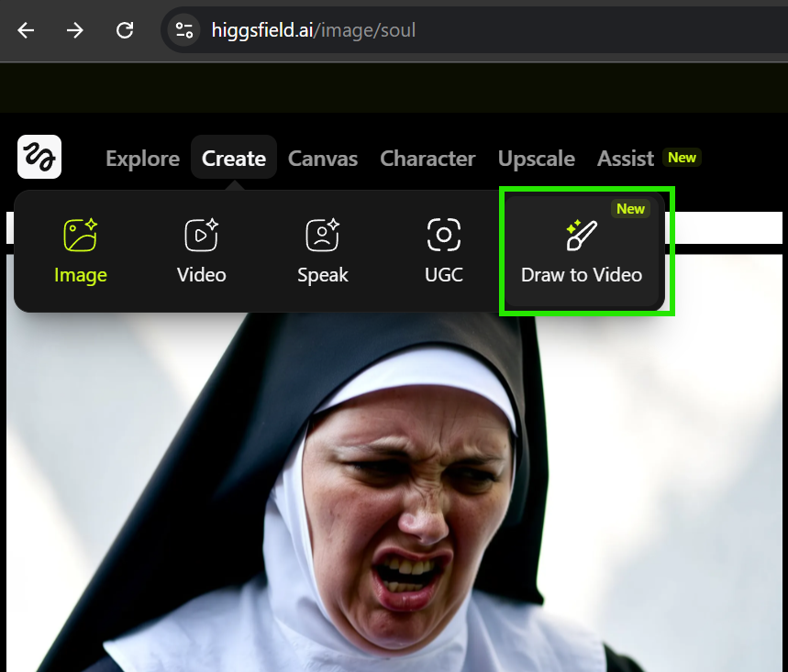Choose UGC in the Create menu
The width and height of the screenshot is (788, 672).
(444, 251)
